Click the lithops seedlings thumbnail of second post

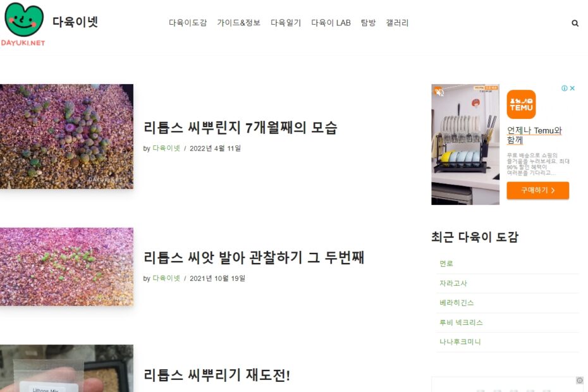(x=66, y=267)
